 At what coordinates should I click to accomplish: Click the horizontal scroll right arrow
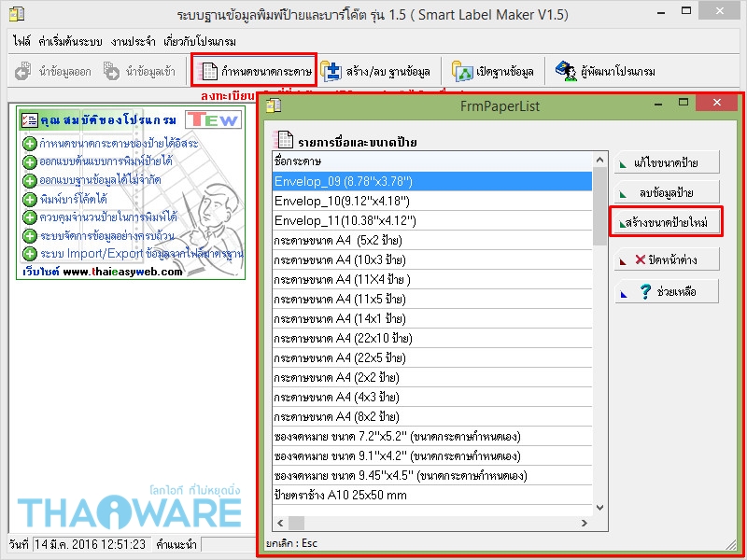(x=585, y=523)
